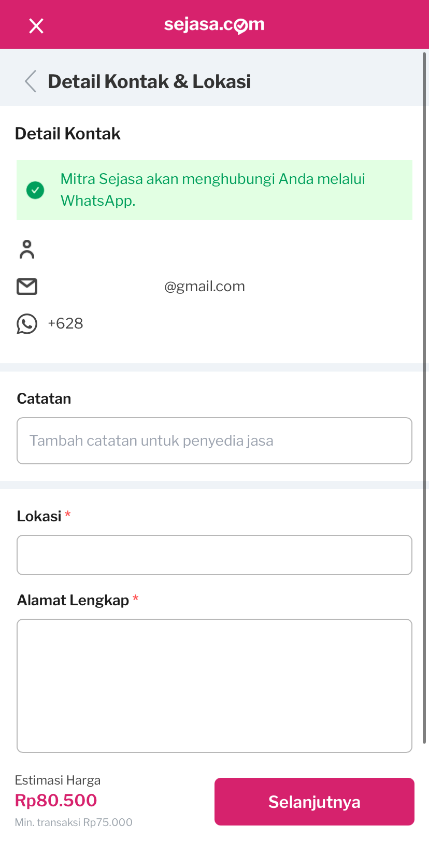Click the X close icon in the header
This screenshot has height=868, width=429.
[36, 26]
